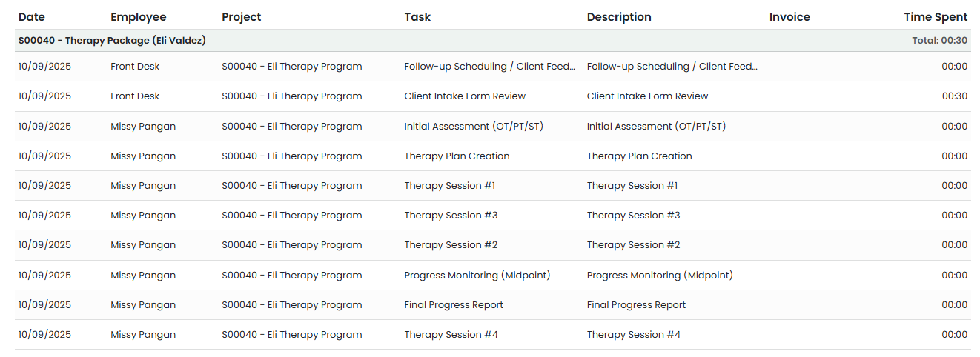Select the Therapy Session #1 task
Image resolution: width=980 pixels, height=357 pixels.
click(450, 186)
